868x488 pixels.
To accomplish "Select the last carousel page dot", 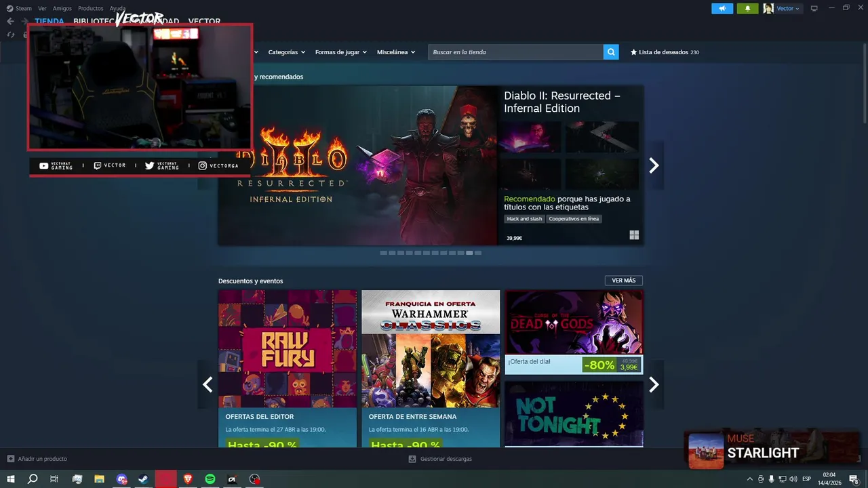I will pos(478,253).
